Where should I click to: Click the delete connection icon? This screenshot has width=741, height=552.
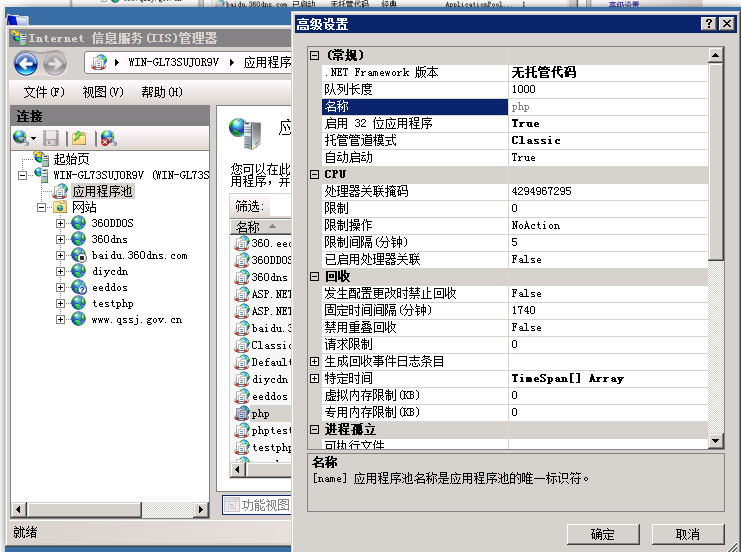click(108, 138)
